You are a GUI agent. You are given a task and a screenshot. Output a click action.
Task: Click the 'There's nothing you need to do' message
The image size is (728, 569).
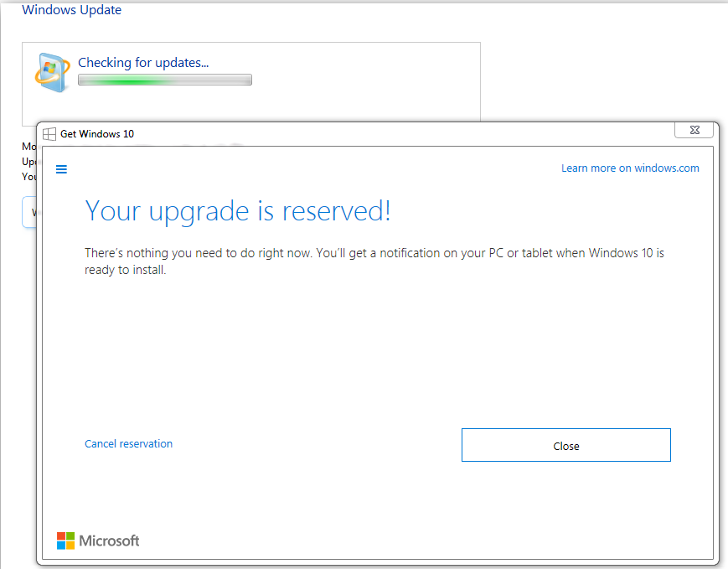pos(374,261)
